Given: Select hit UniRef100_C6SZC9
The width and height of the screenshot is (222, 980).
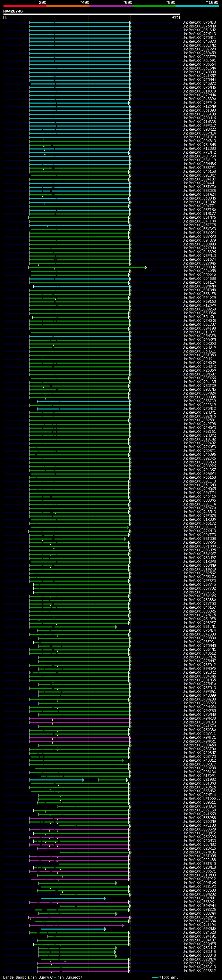Looking at the screenshot, I should 199,401.
